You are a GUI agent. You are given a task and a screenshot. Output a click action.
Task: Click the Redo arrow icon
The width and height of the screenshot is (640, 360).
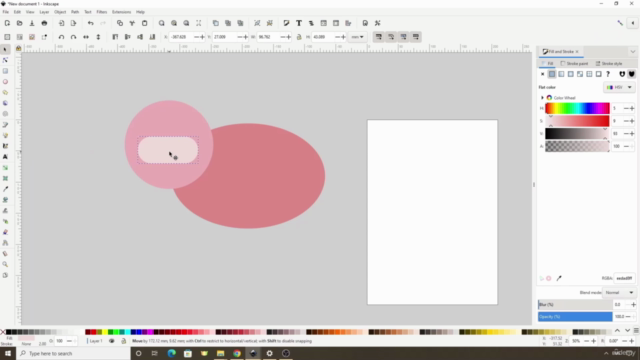103,23
